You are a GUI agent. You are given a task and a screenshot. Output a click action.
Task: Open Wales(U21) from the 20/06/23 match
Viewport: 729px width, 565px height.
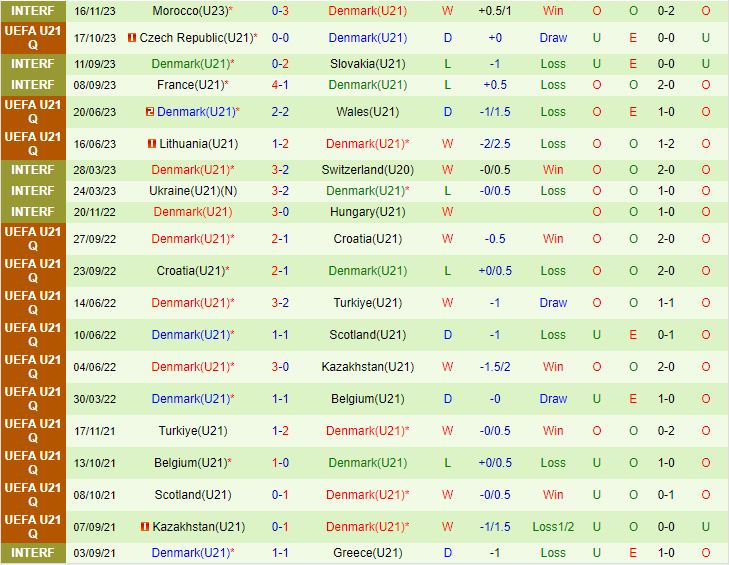[367, 112]
